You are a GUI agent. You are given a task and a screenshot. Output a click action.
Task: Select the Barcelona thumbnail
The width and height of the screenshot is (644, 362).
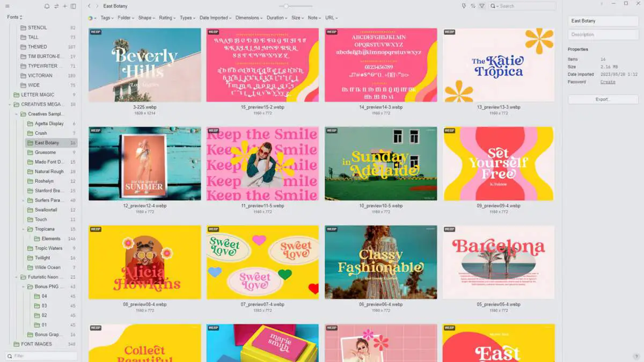point(499,262)
